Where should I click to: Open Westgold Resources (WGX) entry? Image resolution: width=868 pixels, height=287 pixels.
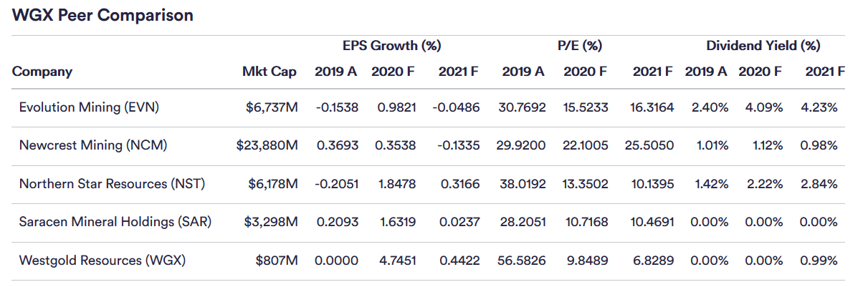102,261
